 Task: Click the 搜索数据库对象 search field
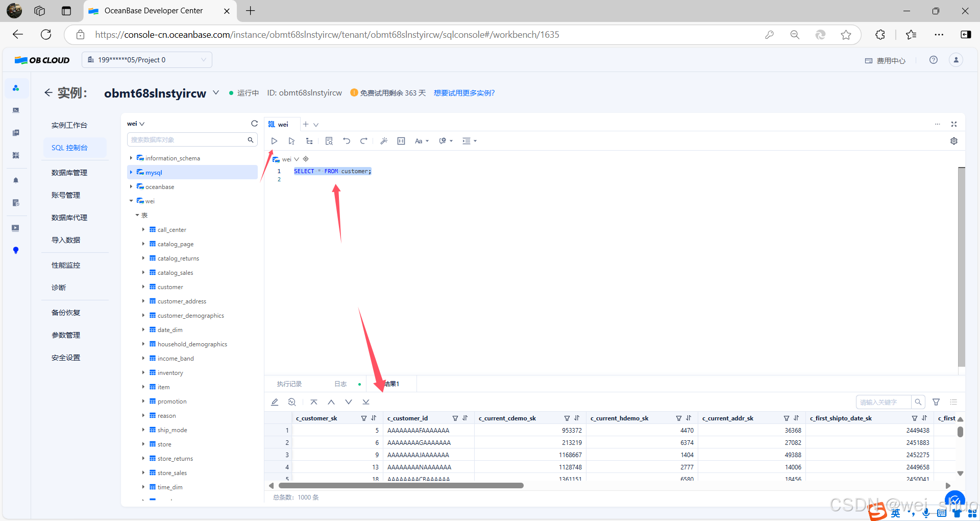[x=187, y=140]
